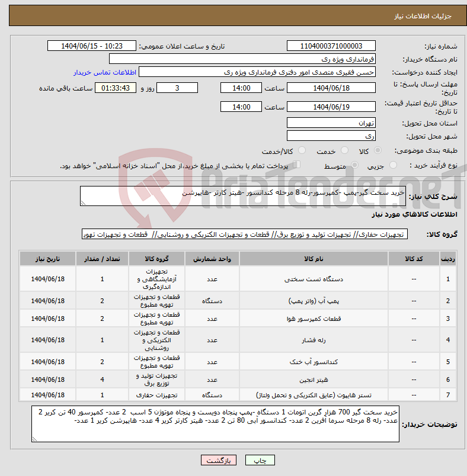This screenshot has height=476, width=467.
Task: Click the تجهیزات تولید و توزیع برق group cell
Action: 157,379
